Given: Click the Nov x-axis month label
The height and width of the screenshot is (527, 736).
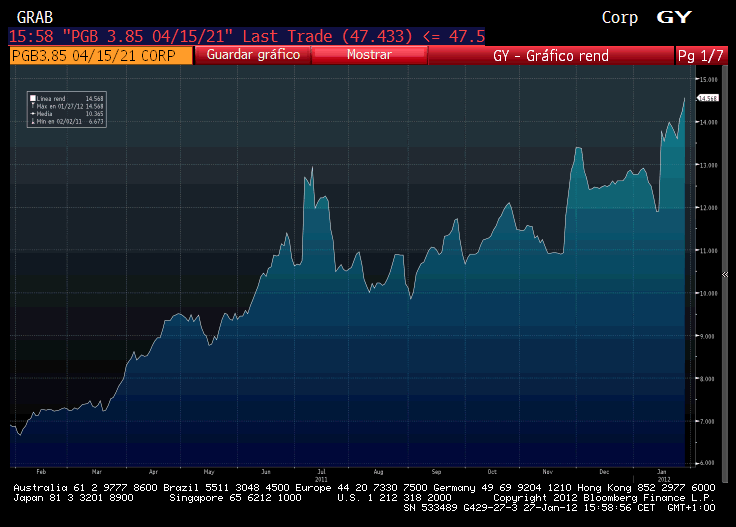Looking at the screenshot, I should pyautogui.click(x=548, y=472).
